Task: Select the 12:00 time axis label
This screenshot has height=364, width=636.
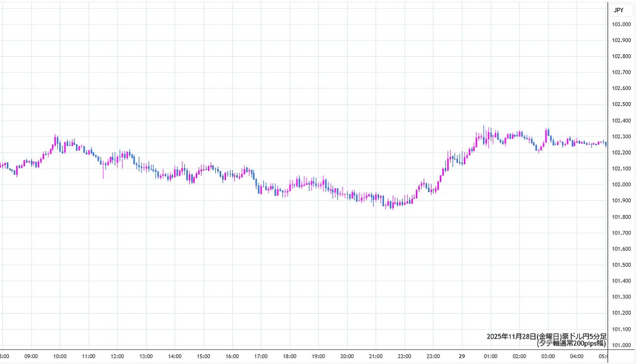Action: (x=117, y=356)
